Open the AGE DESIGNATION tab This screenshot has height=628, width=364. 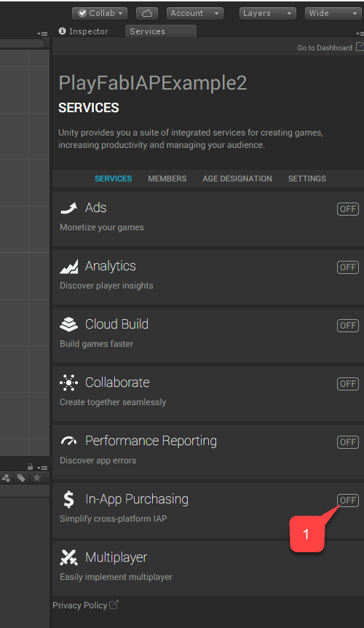[x=237, y=178]
